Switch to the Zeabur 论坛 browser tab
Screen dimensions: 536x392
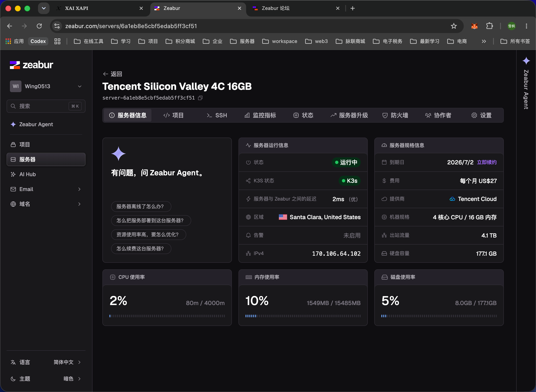tap(295, 8)
